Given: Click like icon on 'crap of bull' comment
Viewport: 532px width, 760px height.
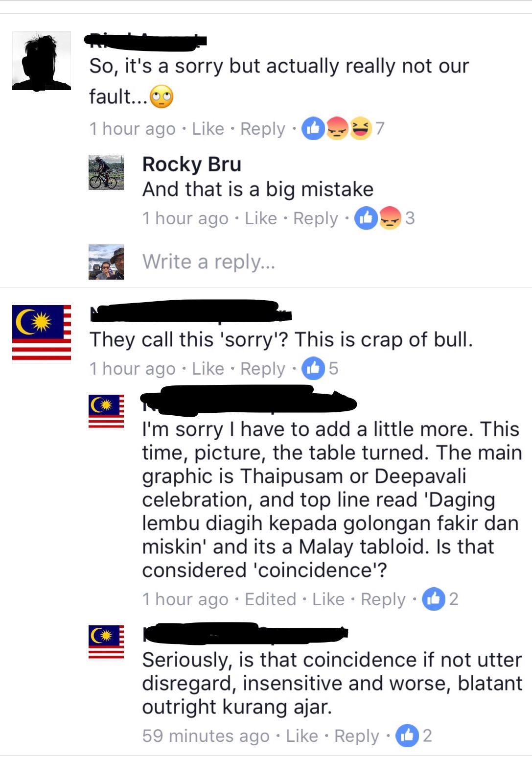Looking at the screenshot, I should (x=313, y=368).
